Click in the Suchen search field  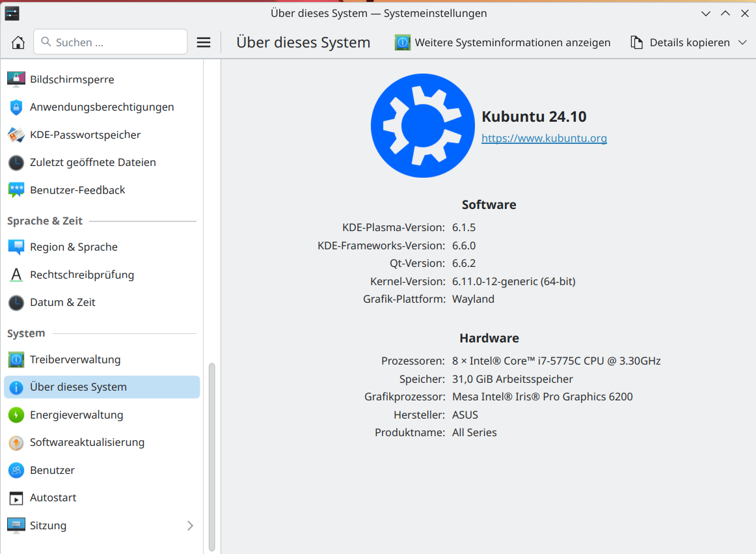pos(111,42)
